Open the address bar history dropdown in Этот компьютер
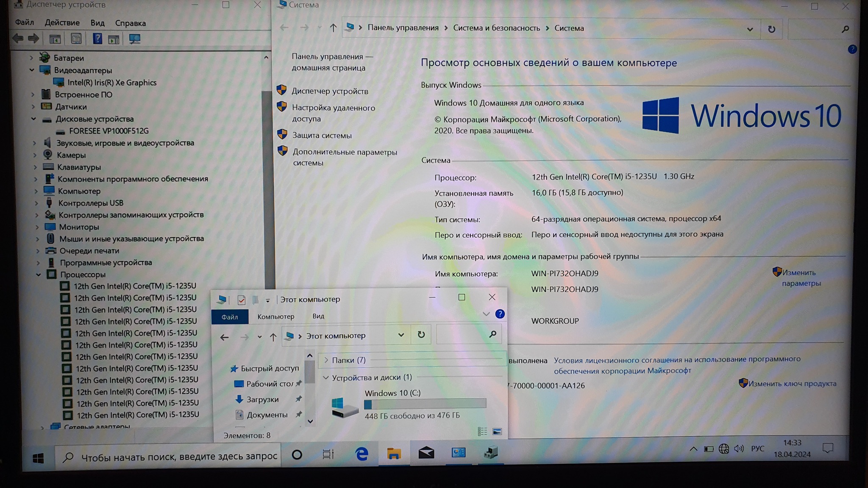This screenshot has width=868, height=488. (x=401, y=335)
